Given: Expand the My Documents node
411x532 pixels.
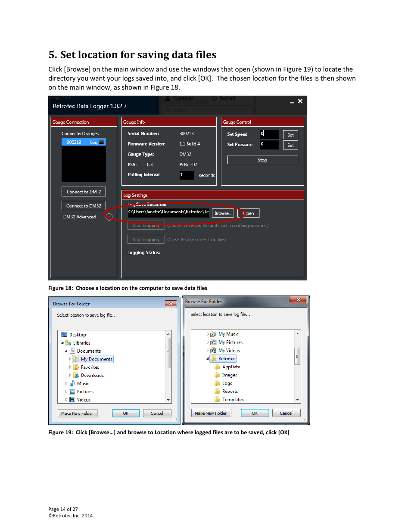Looking at the screenshot, I should [70, 359].
